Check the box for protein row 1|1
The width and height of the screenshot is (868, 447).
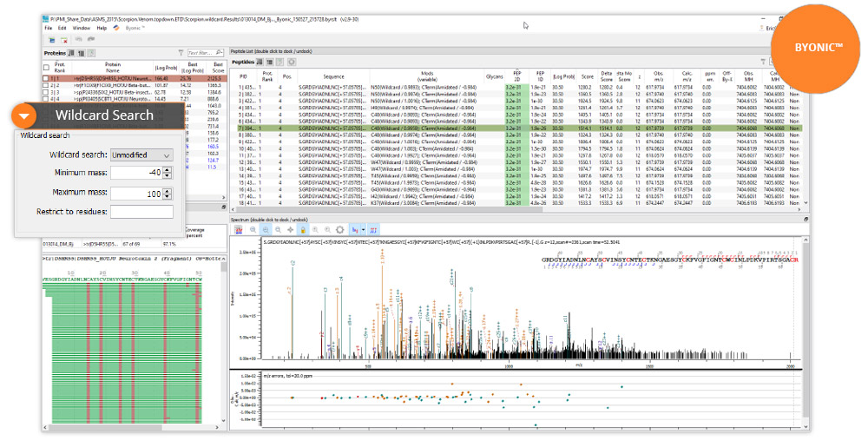pos(47,79)
